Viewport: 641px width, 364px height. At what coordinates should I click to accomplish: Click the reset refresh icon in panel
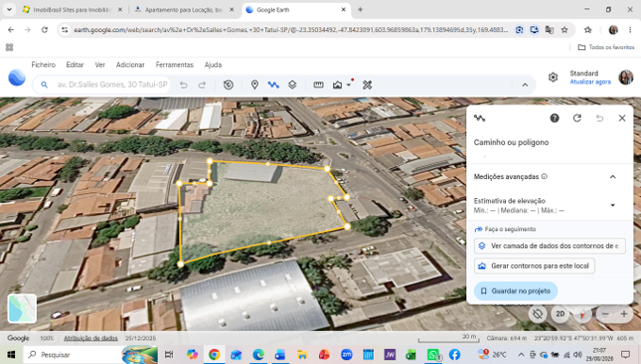577,118
